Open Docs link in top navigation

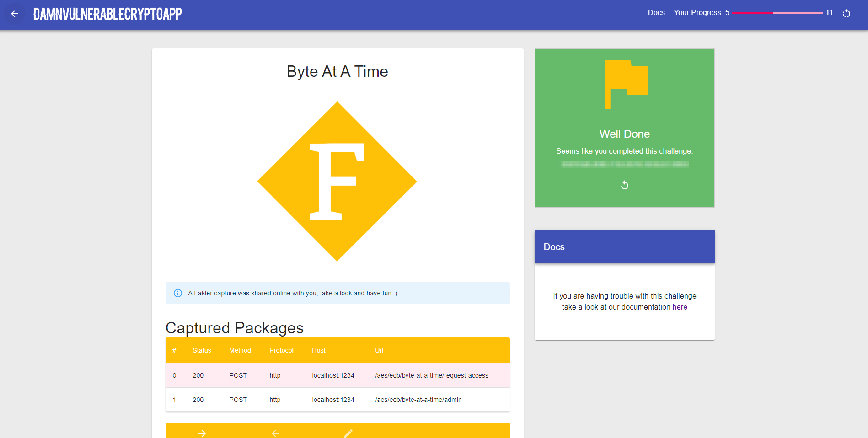[656, 13]
